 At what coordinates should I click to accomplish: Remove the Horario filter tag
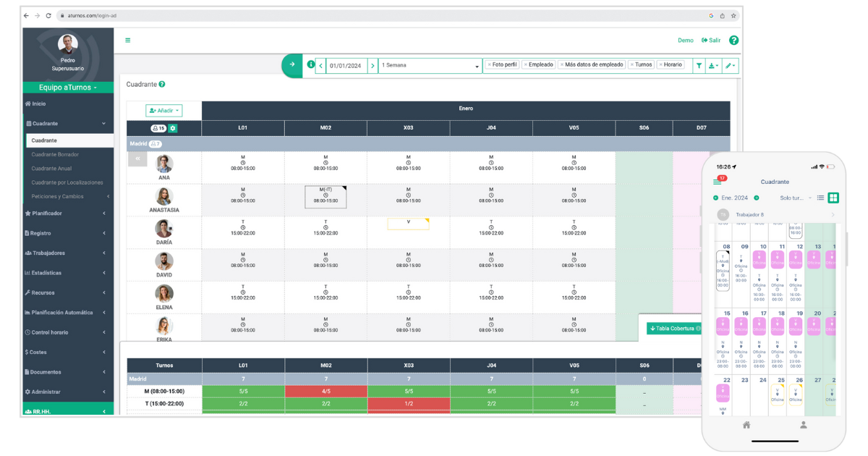(x=660, y=64)
